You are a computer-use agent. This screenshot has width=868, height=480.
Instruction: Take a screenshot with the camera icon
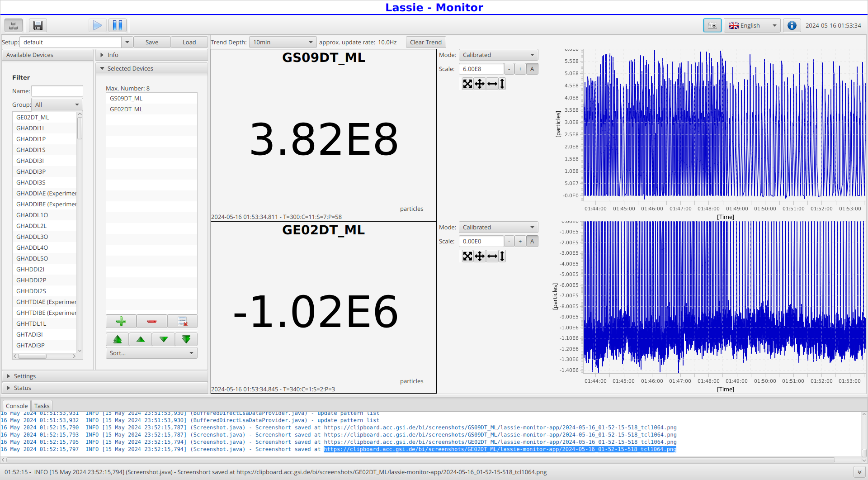pos(712,25)
